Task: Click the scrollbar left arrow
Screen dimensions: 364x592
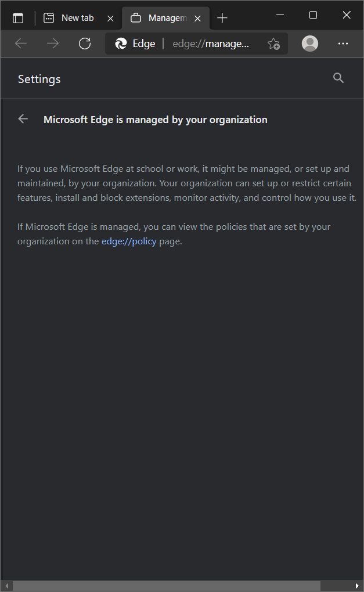Action: 6,586
